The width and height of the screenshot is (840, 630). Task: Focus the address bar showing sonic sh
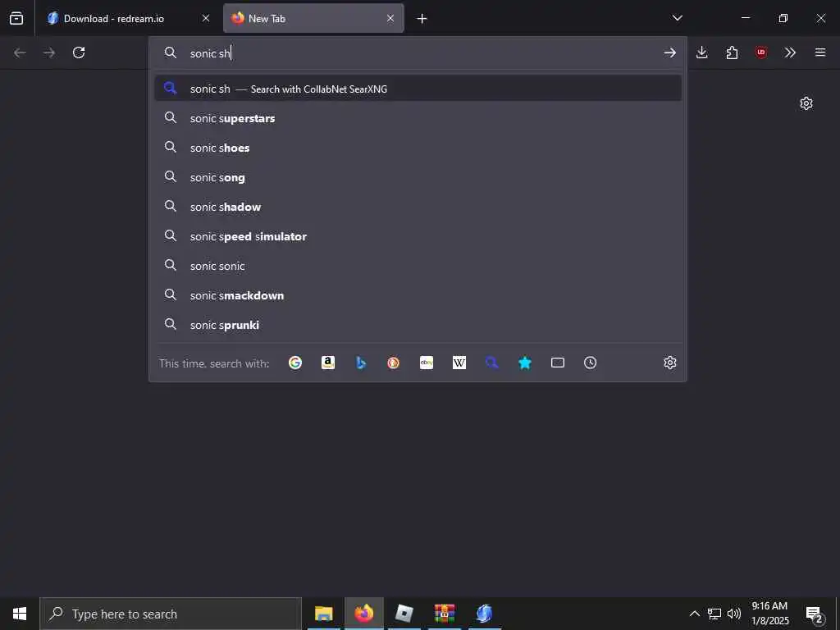point(418,53)
